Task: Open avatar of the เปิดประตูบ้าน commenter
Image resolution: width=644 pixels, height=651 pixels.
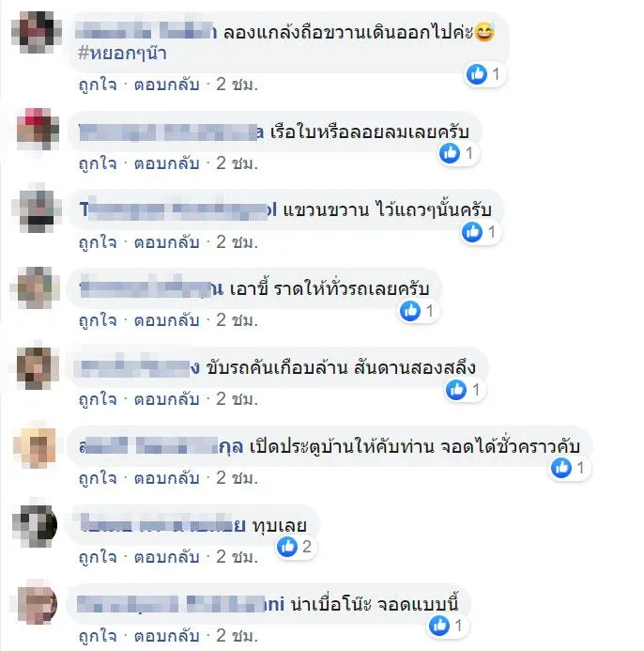Action: click(x=36, y=446)
